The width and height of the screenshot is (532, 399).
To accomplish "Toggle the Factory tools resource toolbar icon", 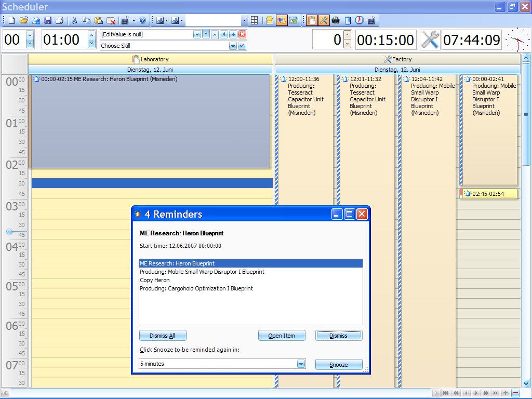I will [324, 21].
